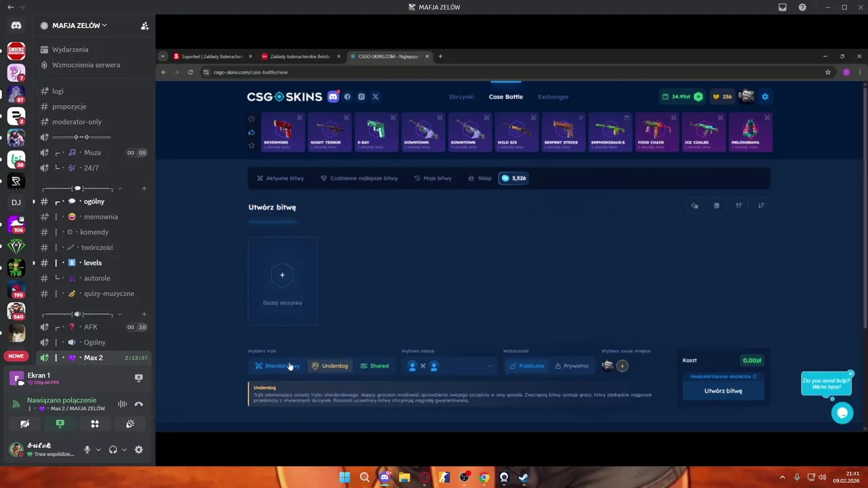This screenshot has width=868, height=488.
Task: Click the descending sort icon in Utwórz bitwę
Action: tap(761, 205)
